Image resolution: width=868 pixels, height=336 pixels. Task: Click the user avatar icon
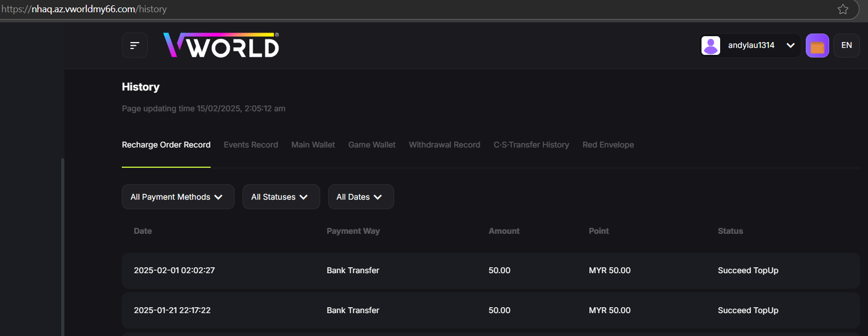pyautogui.click(x=711, y=45)
